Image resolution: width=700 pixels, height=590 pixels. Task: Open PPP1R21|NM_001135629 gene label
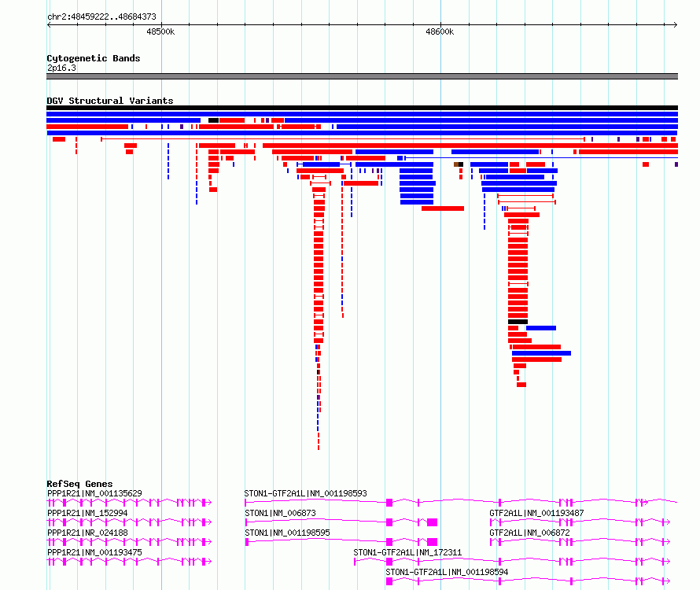(94, 493)
